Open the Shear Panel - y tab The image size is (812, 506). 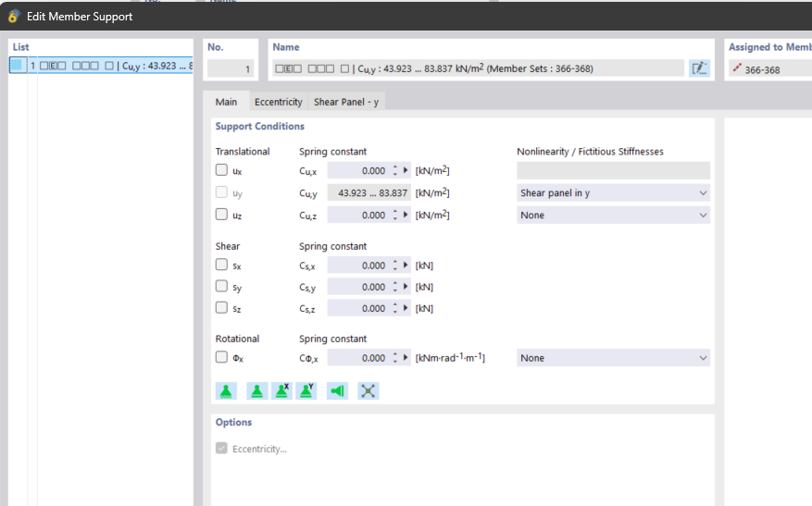(x=345, y=102)
